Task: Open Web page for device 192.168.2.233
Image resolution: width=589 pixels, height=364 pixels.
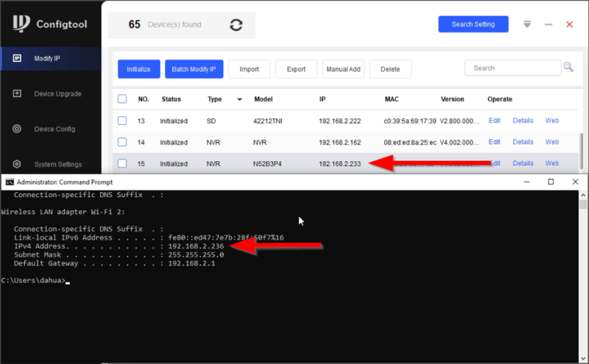Action: tap(551, 163)
